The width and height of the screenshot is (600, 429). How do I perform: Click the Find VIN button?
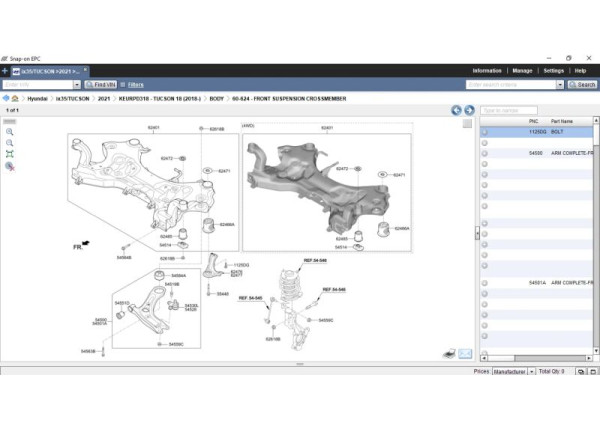point(100,85)
